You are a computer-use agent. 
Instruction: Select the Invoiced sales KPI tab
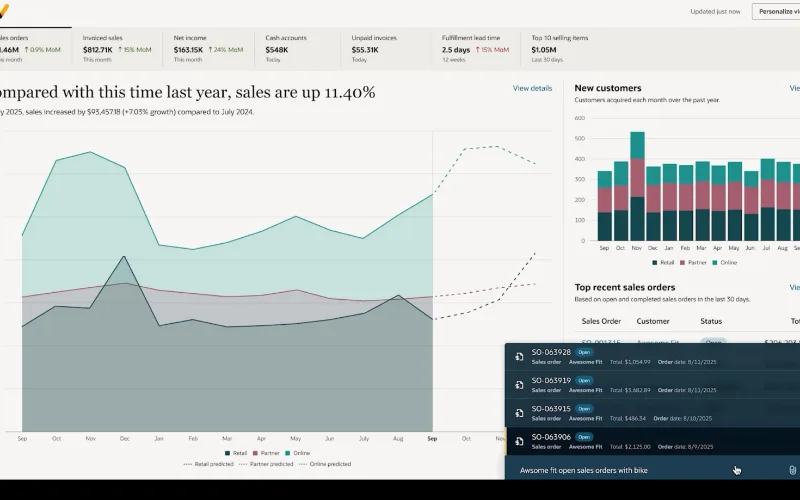point(117,48)
